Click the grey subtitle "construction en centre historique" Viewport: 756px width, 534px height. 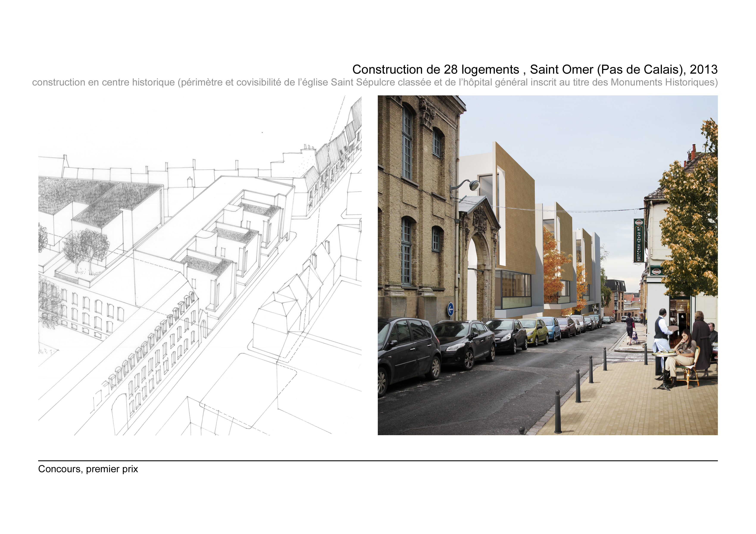point(103,82)
